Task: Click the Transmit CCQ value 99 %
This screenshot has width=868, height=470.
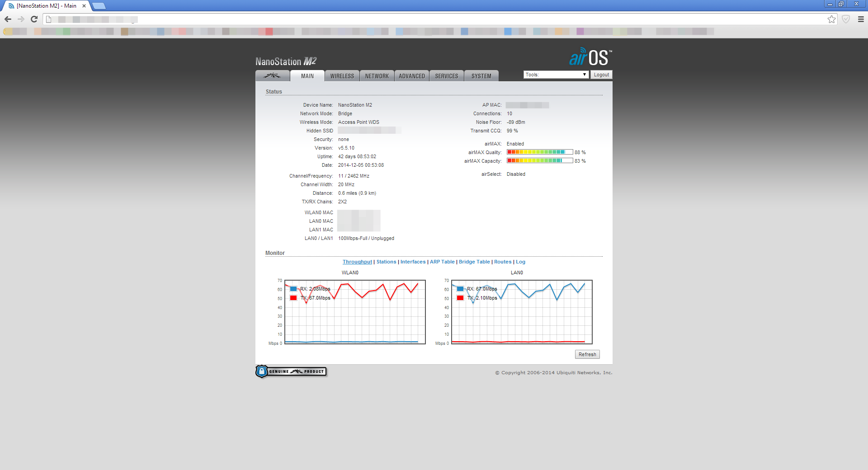Action: 512,131
